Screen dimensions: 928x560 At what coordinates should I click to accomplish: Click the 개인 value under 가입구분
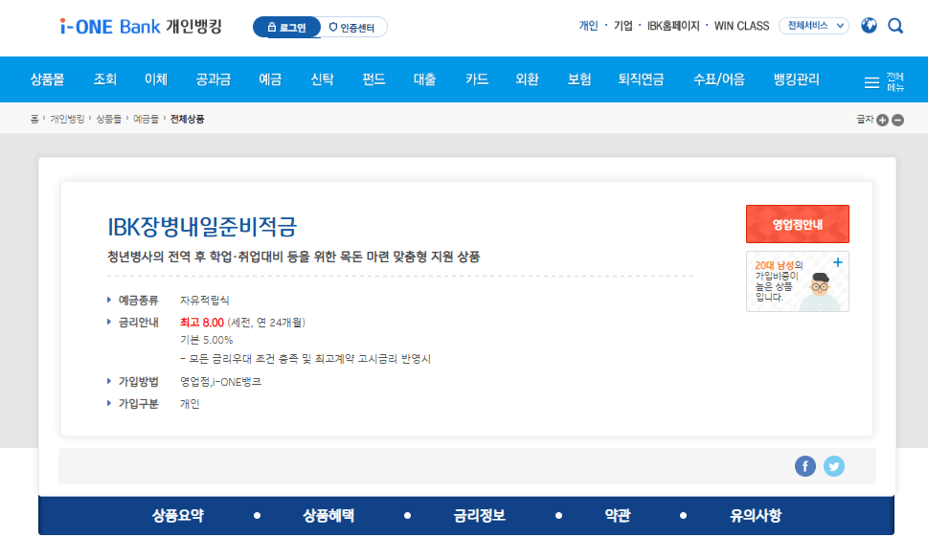(x=190, y=404)
